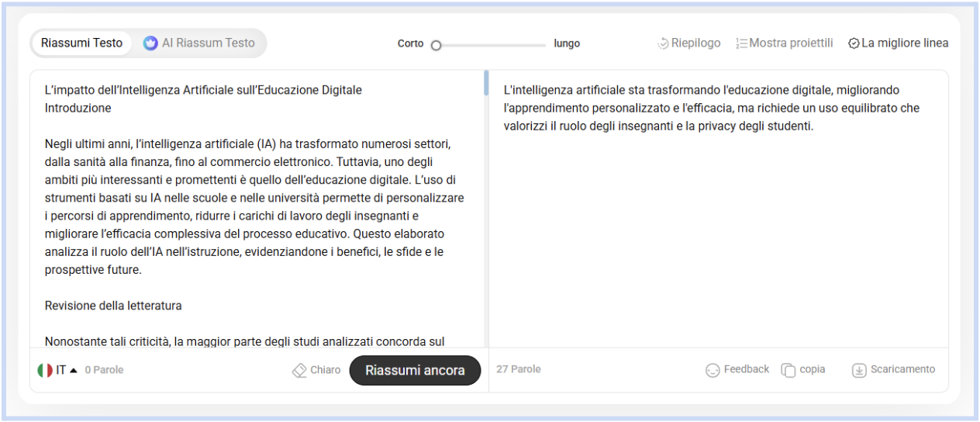Click the 27 Parole word counter
This screenshot has height=422, width=980.
[519, 369]
